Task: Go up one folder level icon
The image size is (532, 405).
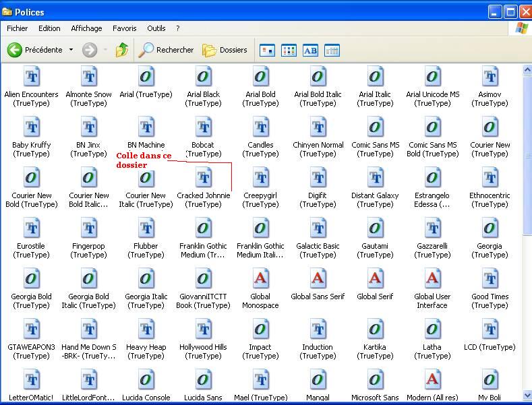Action: pos(122,50)
